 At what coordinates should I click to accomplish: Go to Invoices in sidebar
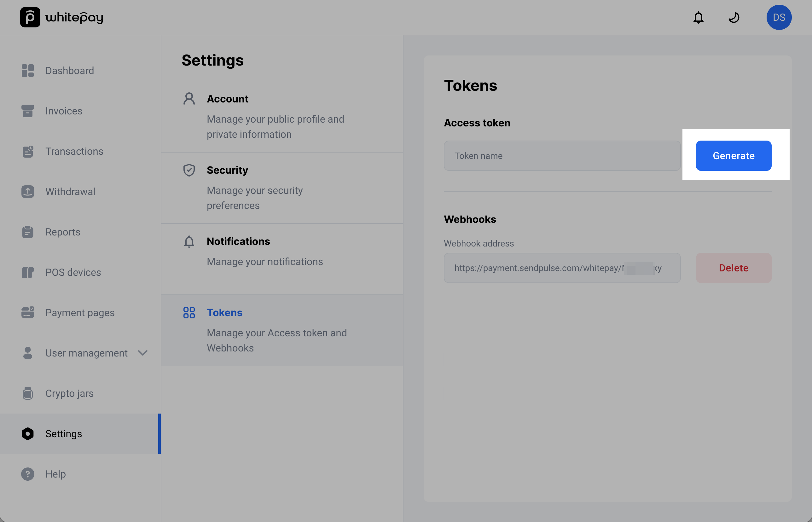pos(64,111)
